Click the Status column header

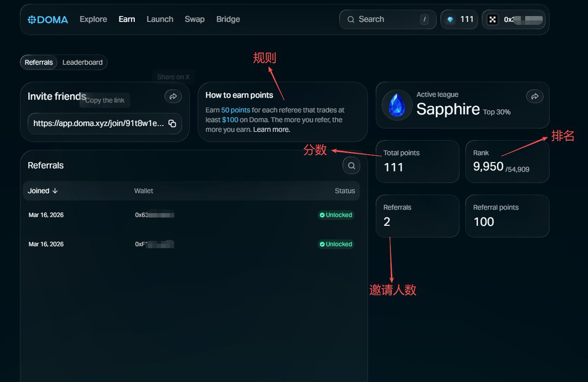coord(345,191)
